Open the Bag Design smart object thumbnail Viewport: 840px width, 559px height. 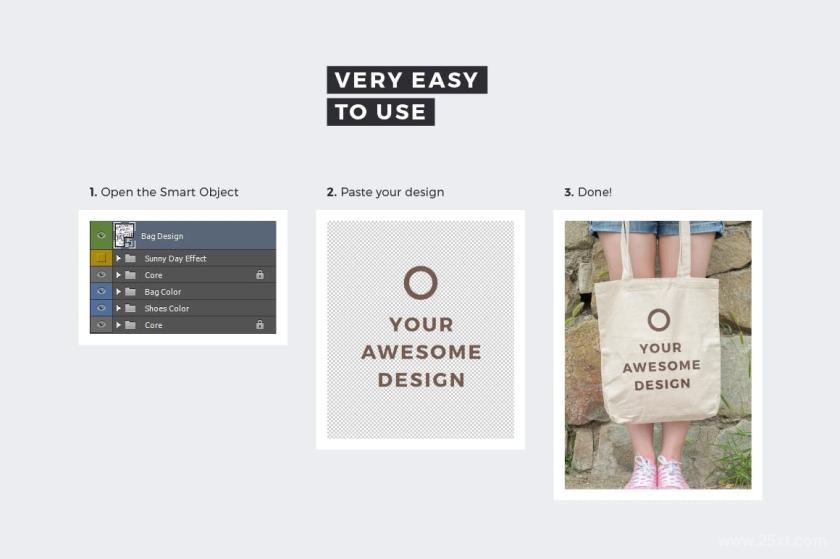click(124, 235)
